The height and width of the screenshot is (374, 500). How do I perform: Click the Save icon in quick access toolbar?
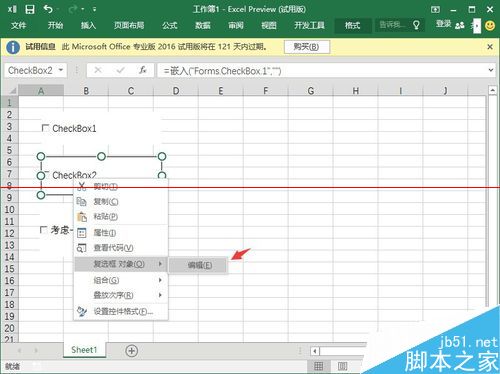point(30,10)
